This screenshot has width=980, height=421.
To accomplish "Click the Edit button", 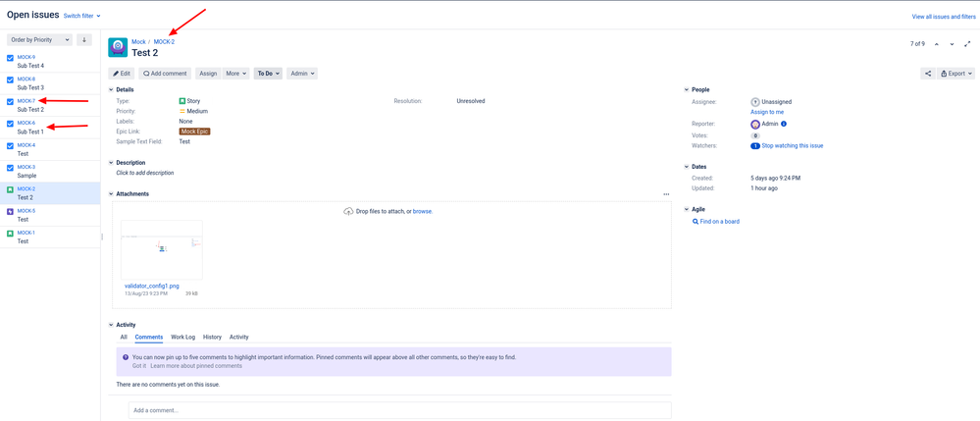I will tap(122, 74).
